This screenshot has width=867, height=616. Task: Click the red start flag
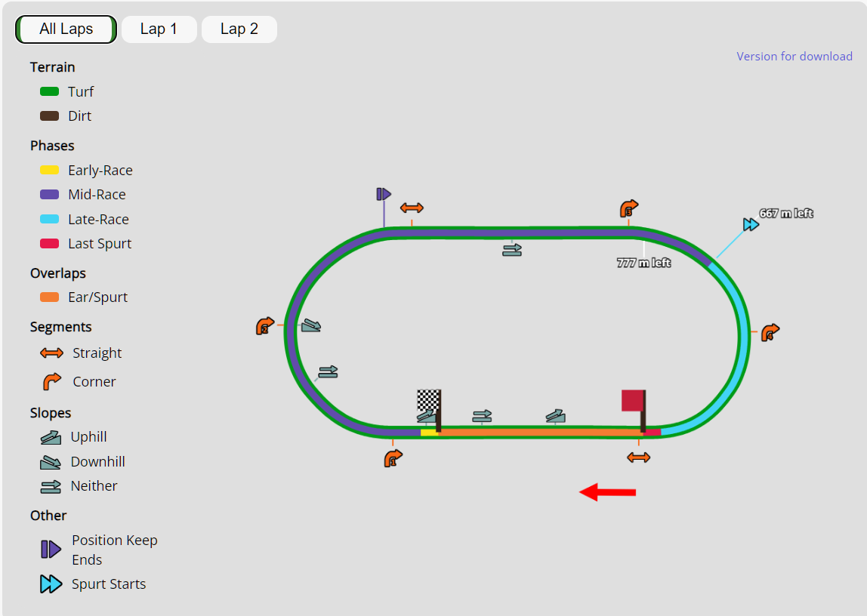(633, 401)
